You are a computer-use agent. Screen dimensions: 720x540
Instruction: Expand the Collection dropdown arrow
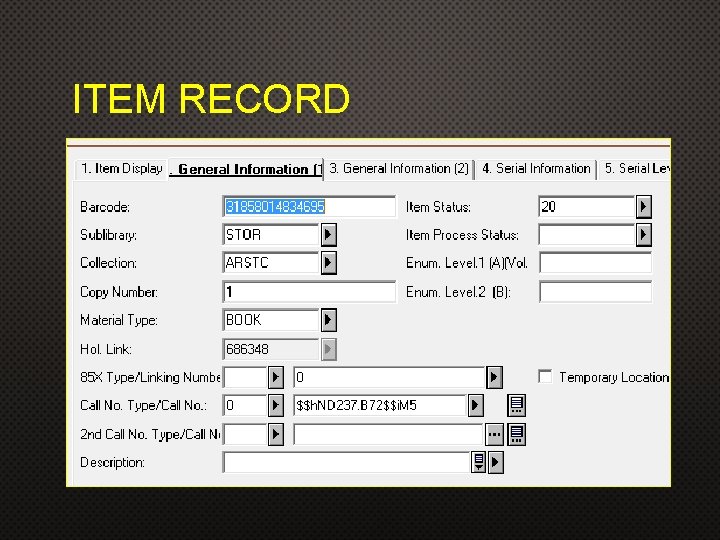pos(328,263)
